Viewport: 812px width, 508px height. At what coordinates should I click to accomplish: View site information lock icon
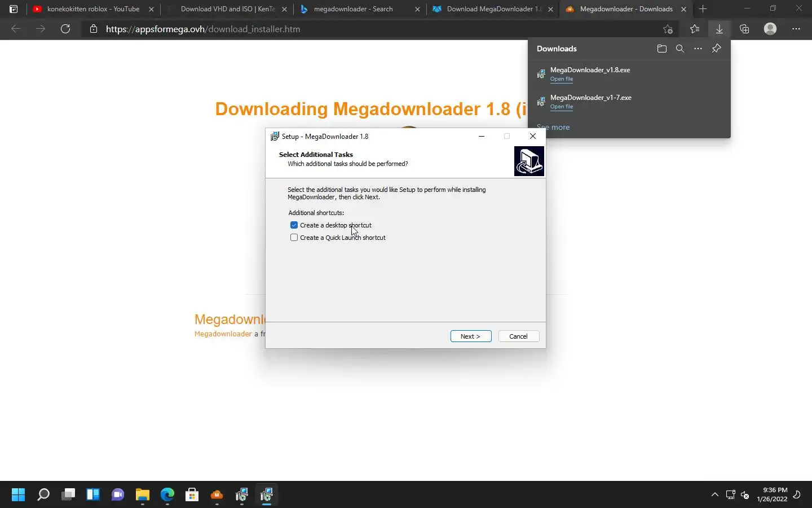tap(94, 29)
